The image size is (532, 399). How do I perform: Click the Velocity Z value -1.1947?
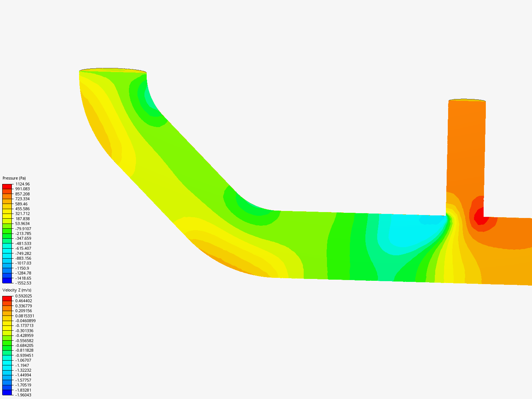click(22, 365)
